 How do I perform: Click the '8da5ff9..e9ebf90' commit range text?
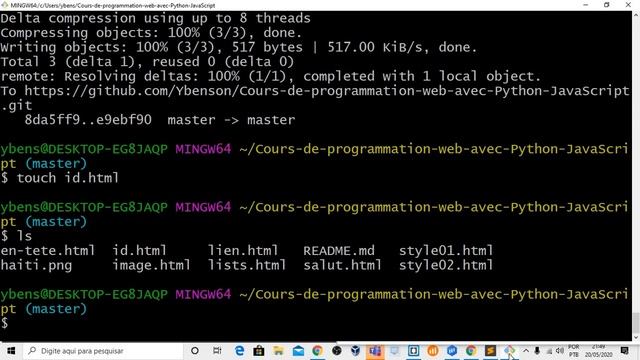[88, 120]
